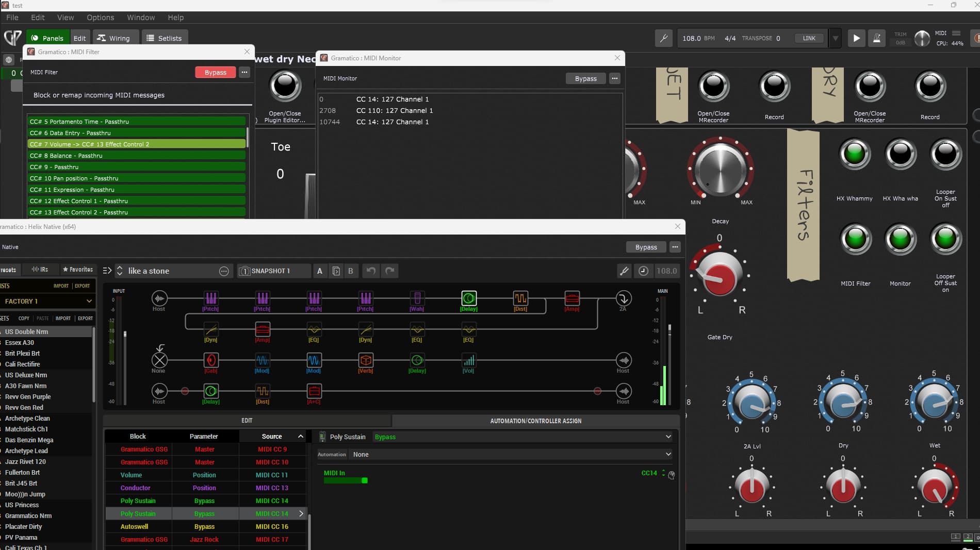The image size is (980, 550).
Task: Click the redo arrow in Helix toolbar
Action: tap(390, 271)
